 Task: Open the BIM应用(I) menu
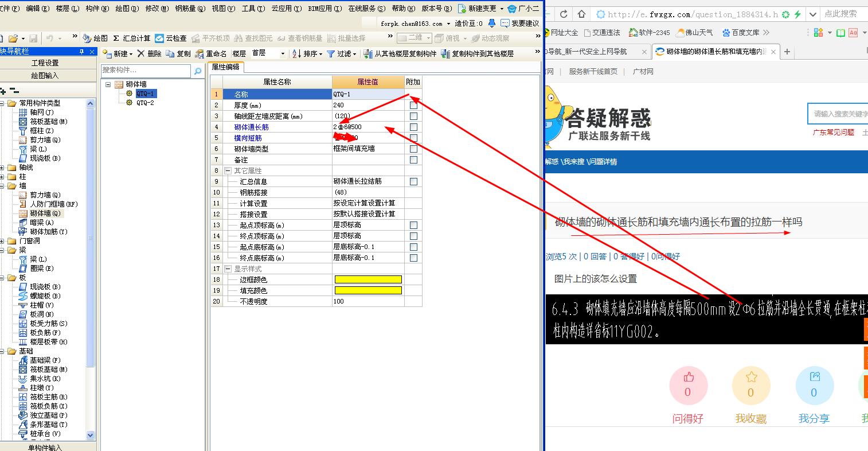coord(324,9)
